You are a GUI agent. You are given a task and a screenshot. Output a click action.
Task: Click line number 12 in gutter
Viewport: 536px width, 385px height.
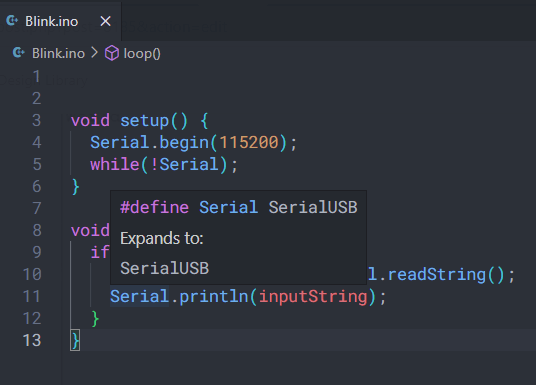32,318
